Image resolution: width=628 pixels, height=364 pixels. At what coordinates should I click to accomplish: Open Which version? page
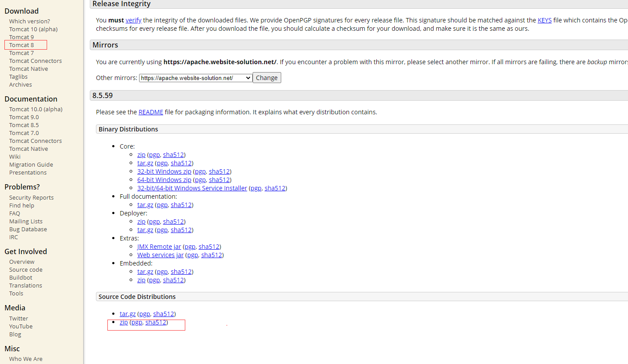29,21
